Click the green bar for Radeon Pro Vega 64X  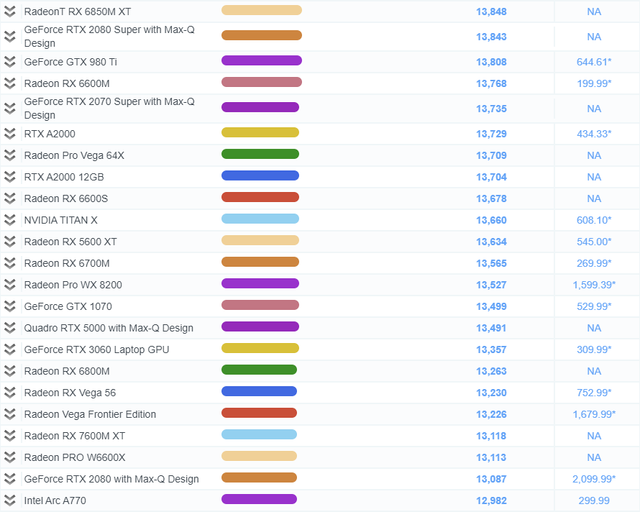click(260, 155)
